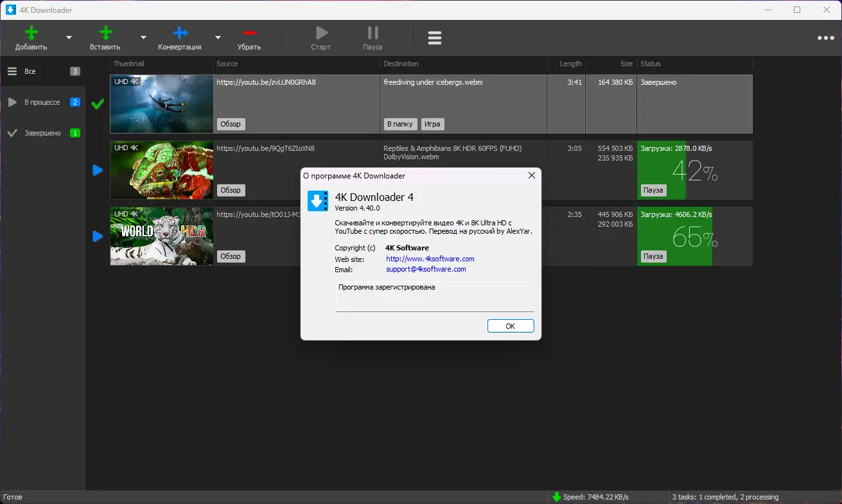Switch to the В процессе filter
This screenshot has height=504, width=842.
pos(42,101)
